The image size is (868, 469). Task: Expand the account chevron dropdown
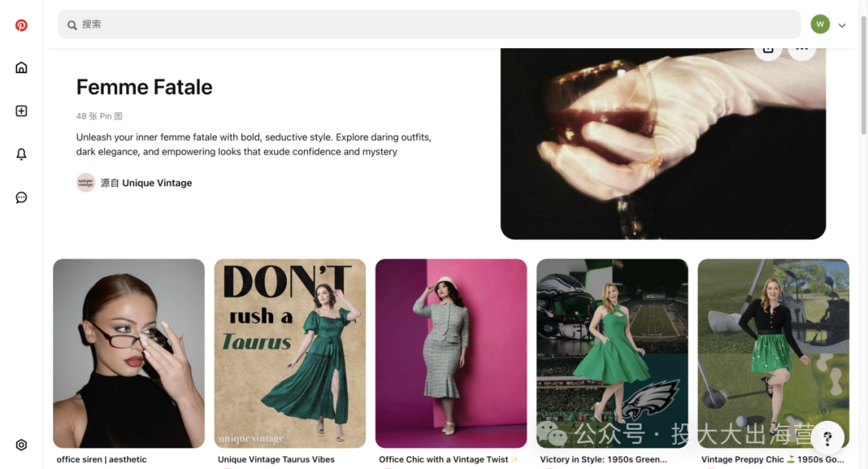[842, 25]
